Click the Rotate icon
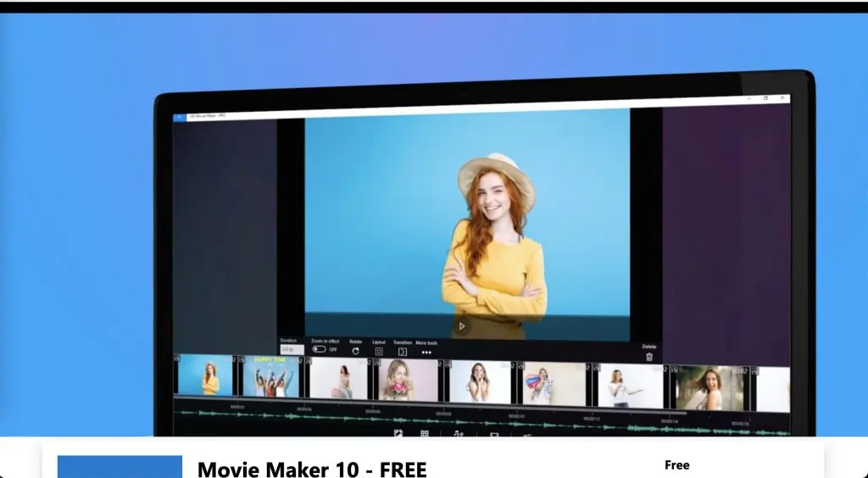This screenshot has width=868, height=478. pos(355,350)
